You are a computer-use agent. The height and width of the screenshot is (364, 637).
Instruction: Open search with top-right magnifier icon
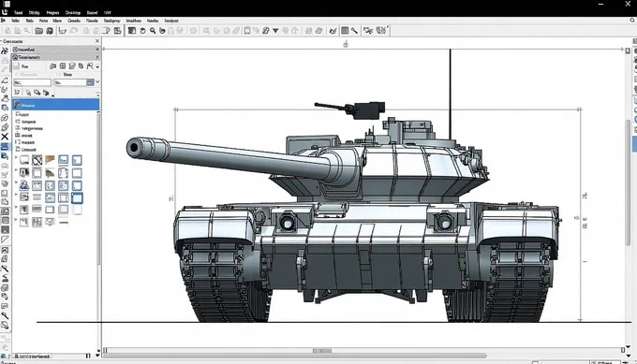coord(632,20)
